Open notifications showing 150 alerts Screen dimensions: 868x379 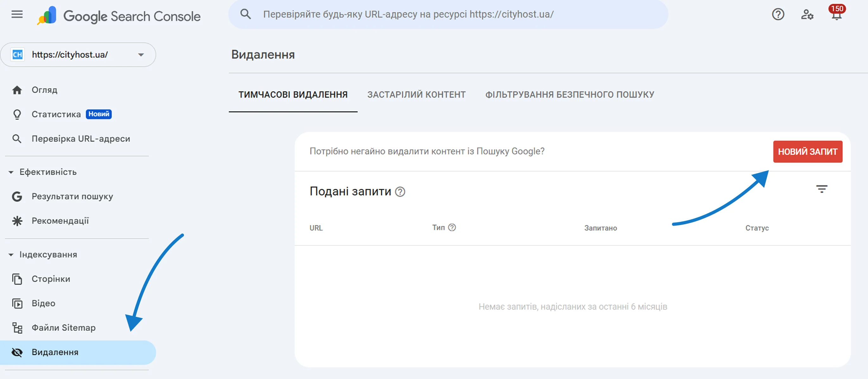point(836,14)
